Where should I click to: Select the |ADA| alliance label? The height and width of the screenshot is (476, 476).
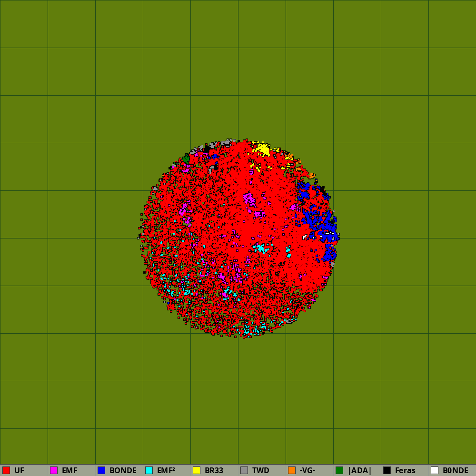(x=360, y=471)
